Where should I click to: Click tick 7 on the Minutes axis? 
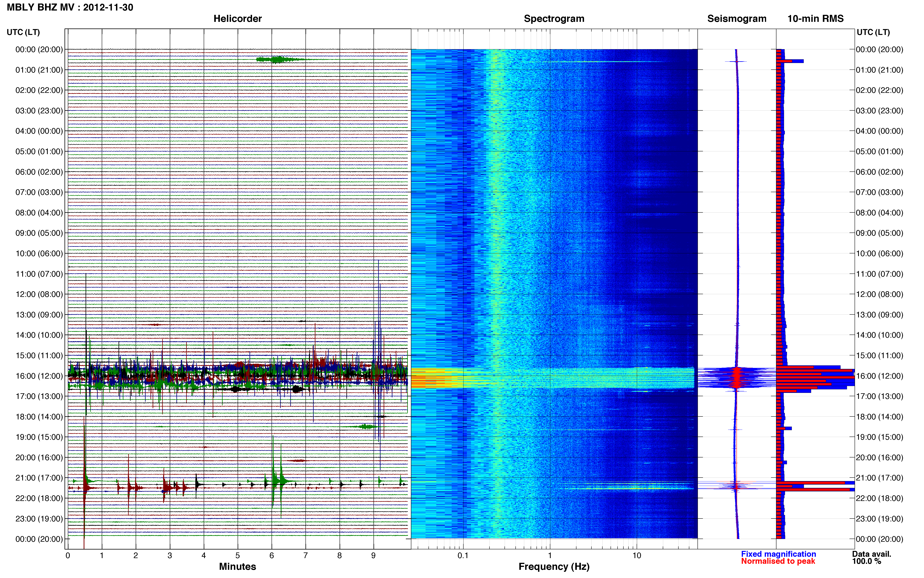306,555
